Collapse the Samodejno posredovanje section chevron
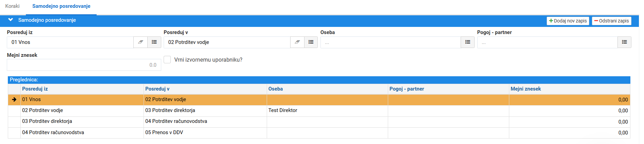 point(11,20)
